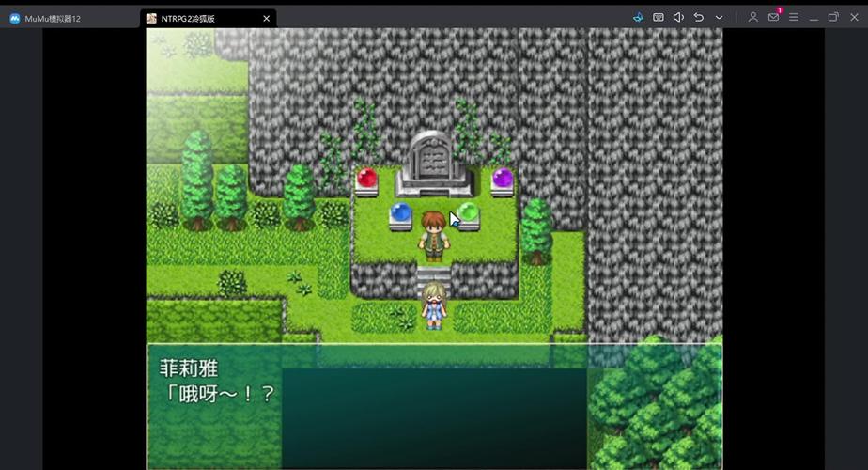Open the hamburger menu icon

pyautogui.click(x=794, y=17)
